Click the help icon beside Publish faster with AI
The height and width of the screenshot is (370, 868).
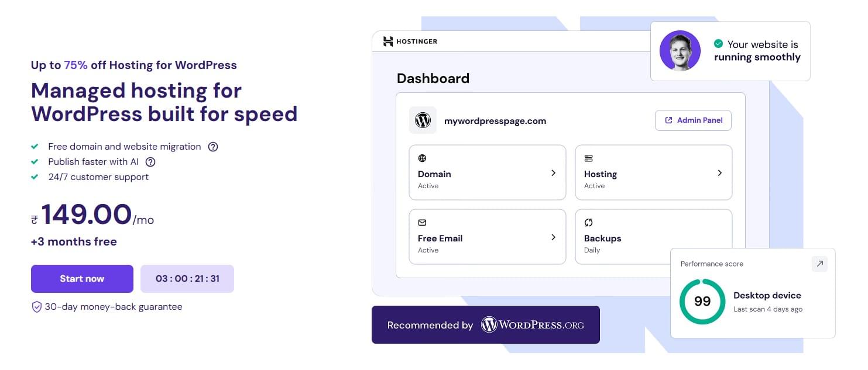pos(150,162)
